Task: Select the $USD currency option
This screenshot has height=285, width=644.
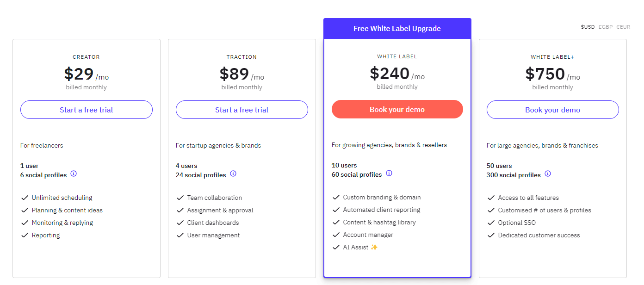Action: coord(587,27)
